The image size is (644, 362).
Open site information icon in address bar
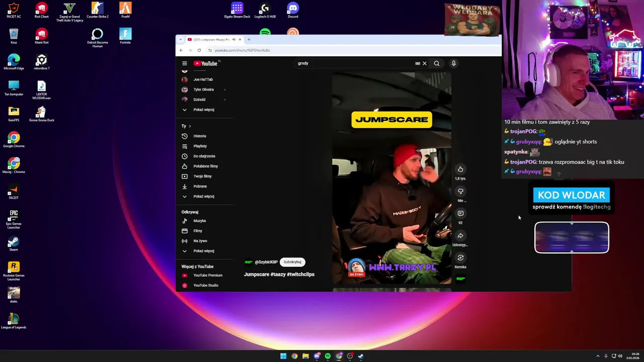210,50
